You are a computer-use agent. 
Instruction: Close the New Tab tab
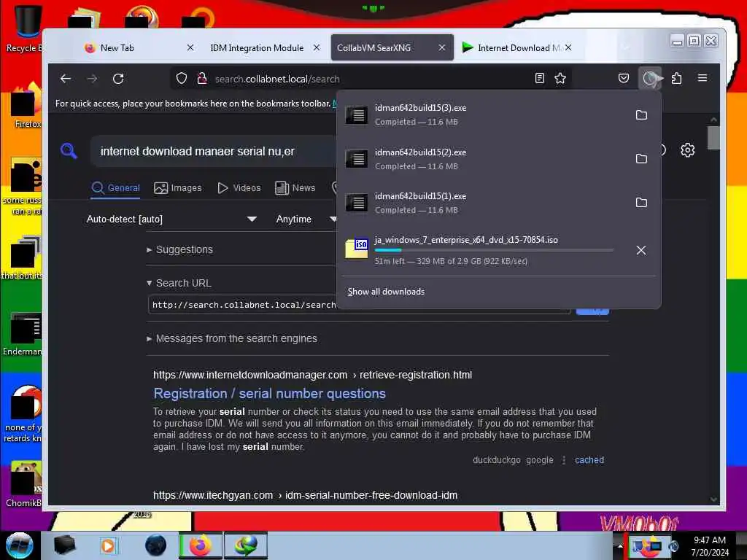click(190, 47)
